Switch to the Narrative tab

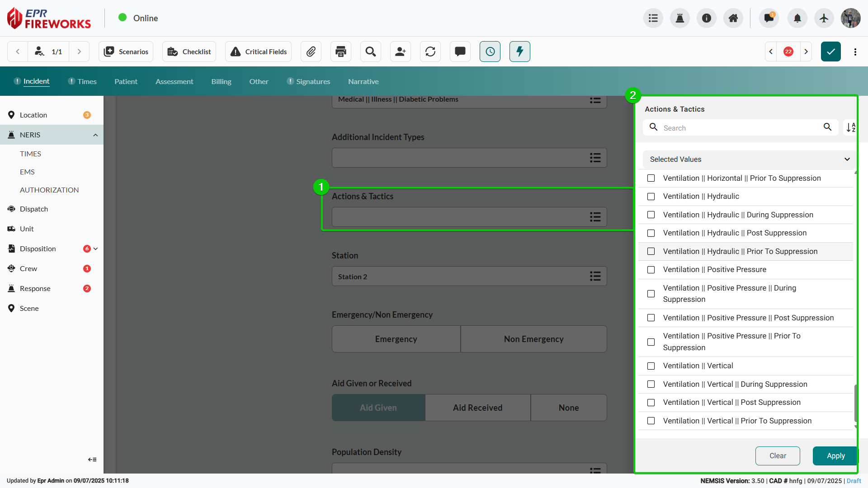point(363,81)
